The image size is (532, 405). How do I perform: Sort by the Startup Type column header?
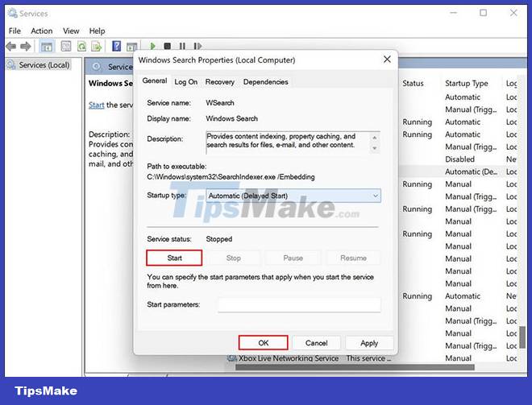[467, 83]
